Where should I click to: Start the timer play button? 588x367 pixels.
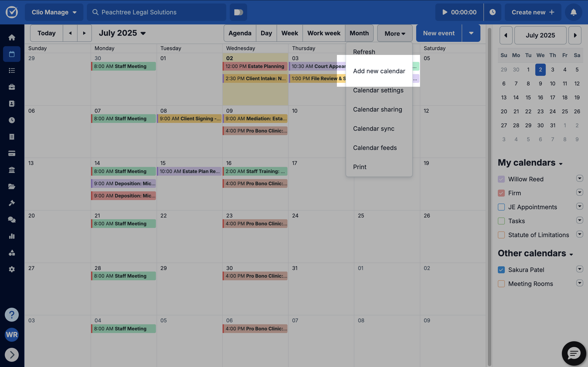(445, 12)
